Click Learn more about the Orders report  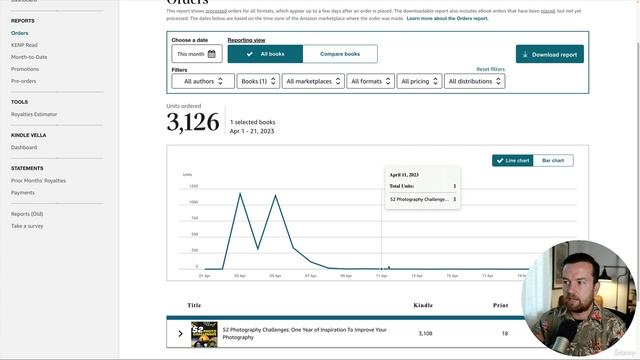(447, 18)
